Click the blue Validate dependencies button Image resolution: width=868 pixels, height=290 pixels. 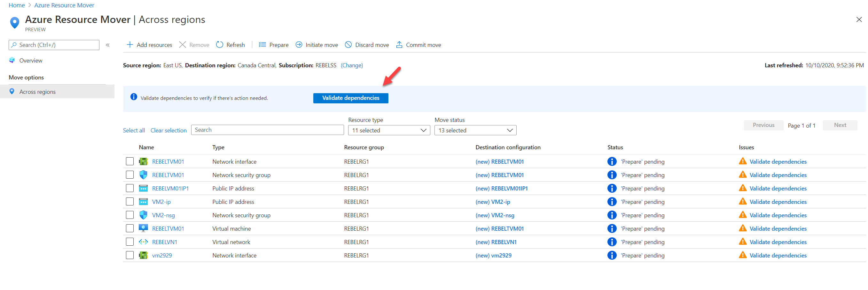coord(350,98)
